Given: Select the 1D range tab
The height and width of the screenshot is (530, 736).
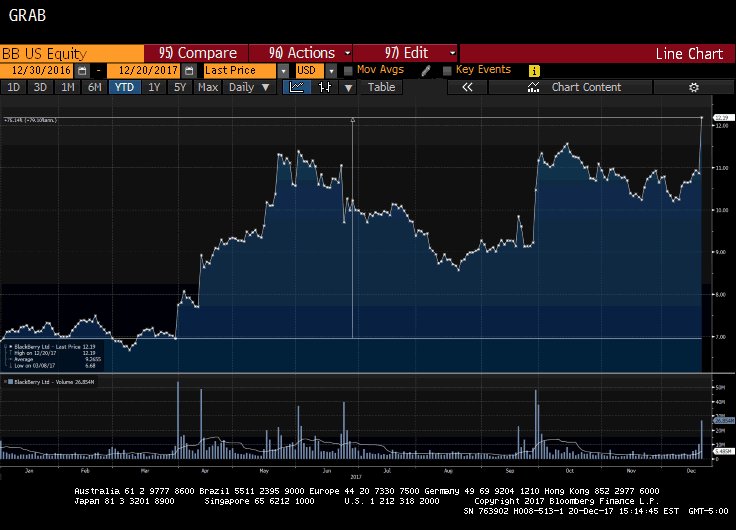Looking at the screenshot, I should tap(13, 87).
